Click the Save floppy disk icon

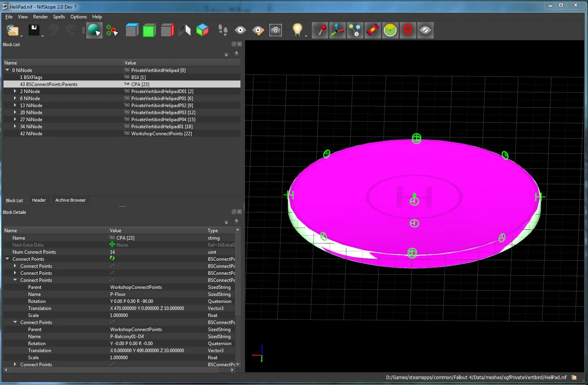point(34,30)
